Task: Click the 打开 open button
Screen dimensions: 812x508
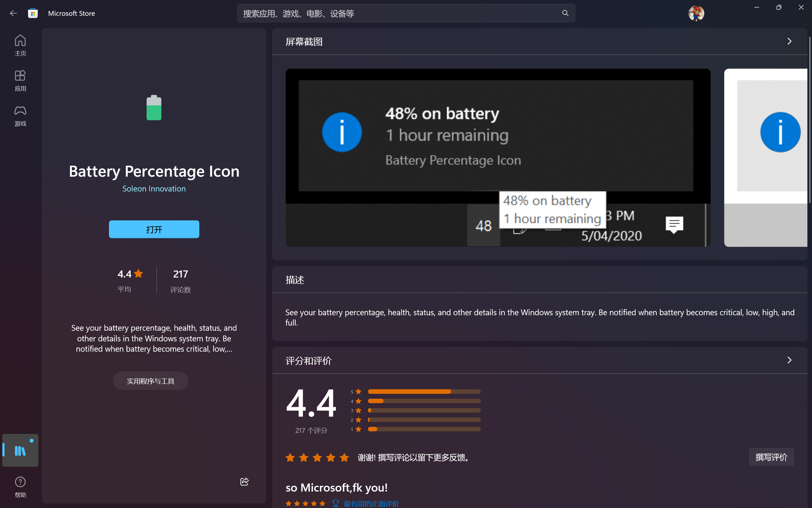Action: (154, 230)
